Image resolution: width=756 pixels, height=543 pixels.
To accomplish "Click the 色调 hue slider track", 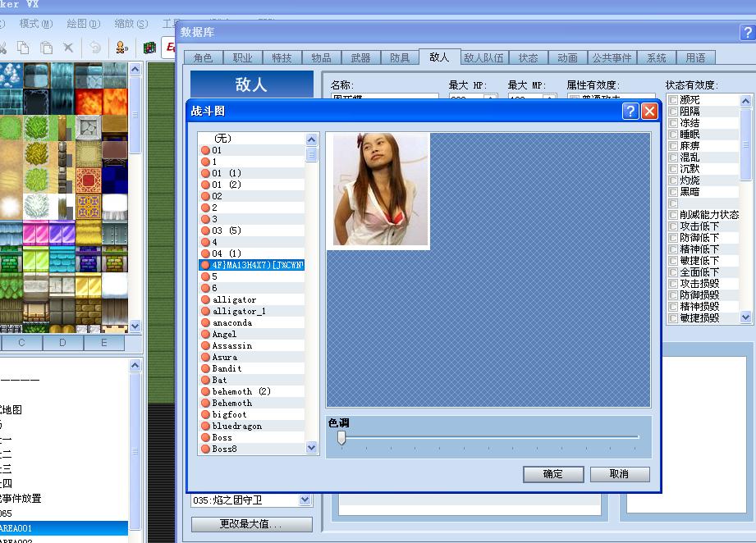I will (489, 437).
